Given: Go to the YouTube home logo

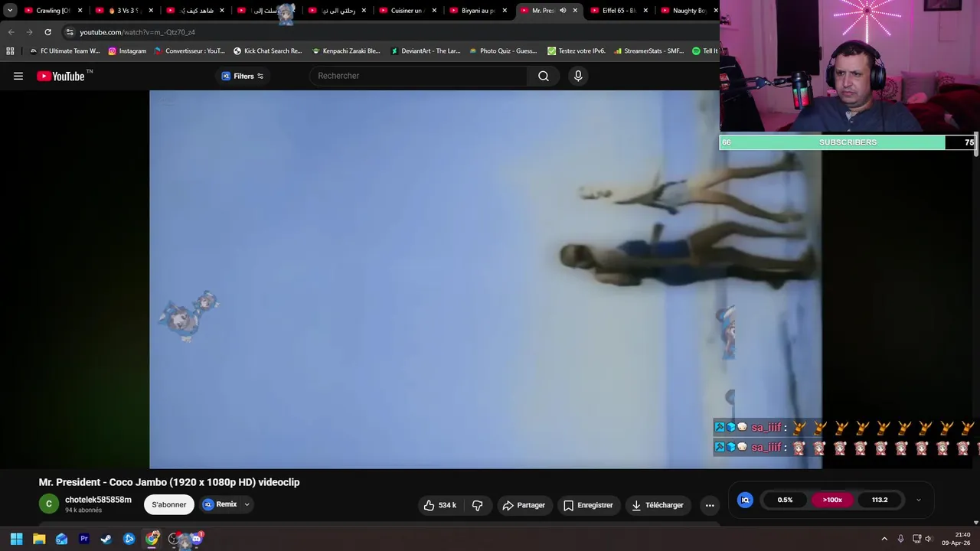Looking at the screenshot, I should click(x=60, y=76).
